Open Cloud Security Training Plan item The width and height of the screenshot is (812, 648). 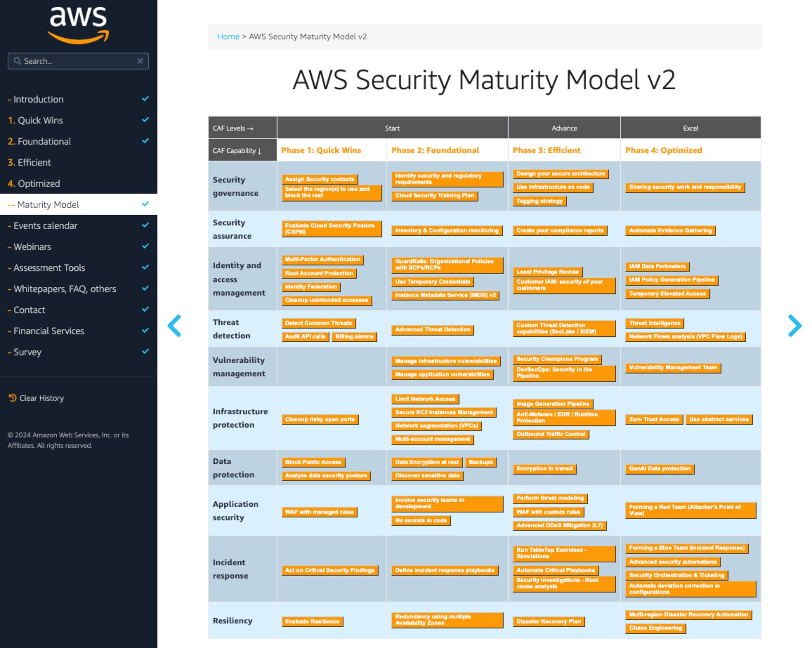pos(435,196)
